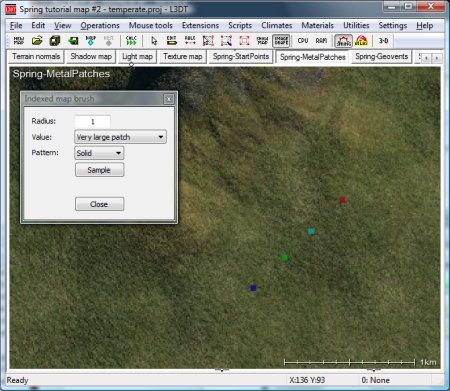Open the Climates menu

pyautogui.click(x=277, y=25)
